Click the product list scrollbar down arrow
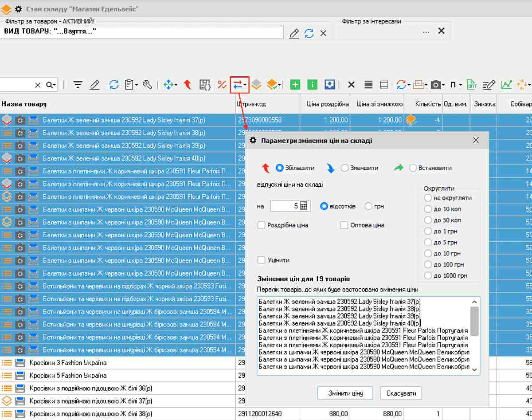Screen dimensions: 532x420 474,369
